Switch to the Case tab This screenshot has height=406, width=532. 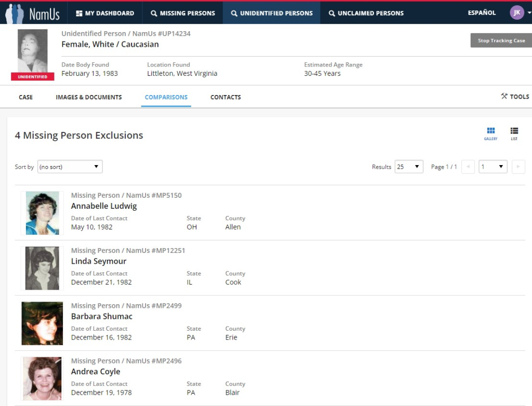[x=25, y=97]
